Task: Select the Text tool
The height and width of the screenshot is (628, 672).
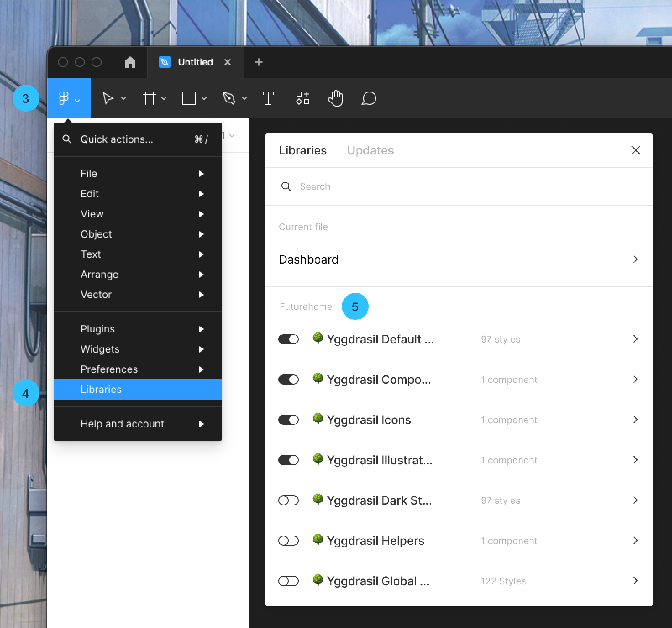Action: [x=268, y=98]
